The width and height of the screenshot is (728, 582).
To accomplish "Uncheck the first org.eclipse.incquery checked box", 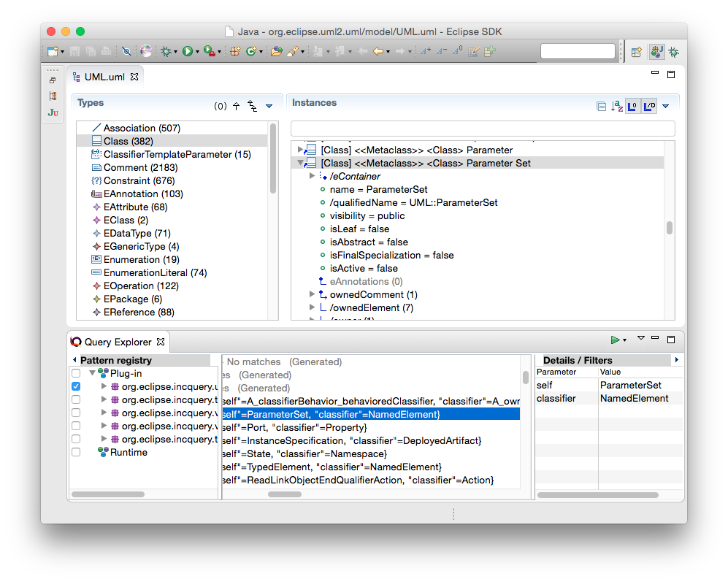I will pos(76,386).
